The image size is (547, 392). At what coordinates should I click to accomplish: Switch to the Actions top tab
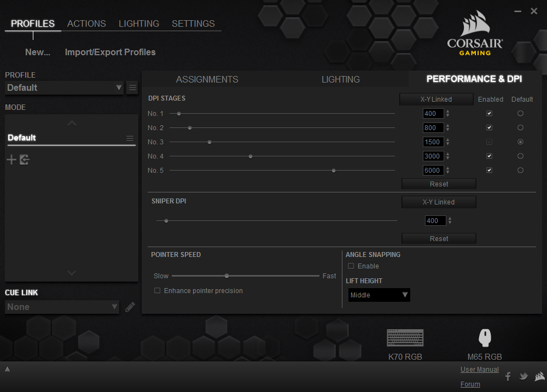point(86,24)
